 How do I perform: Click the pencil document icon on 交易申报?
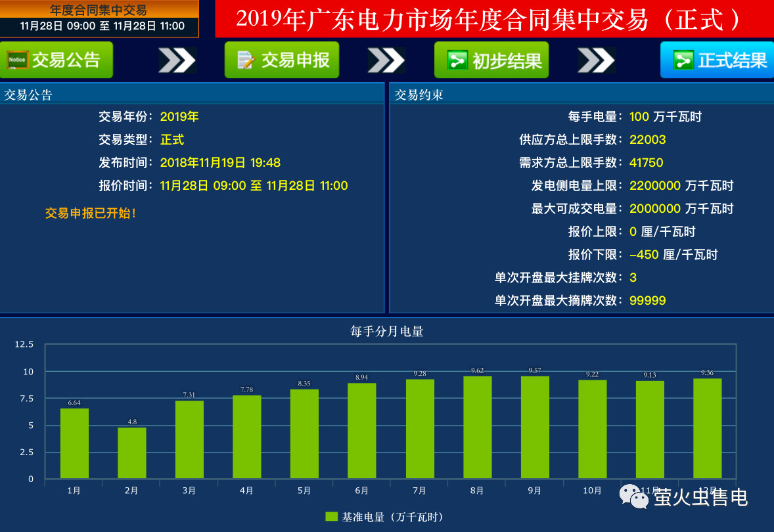point(245,60)
